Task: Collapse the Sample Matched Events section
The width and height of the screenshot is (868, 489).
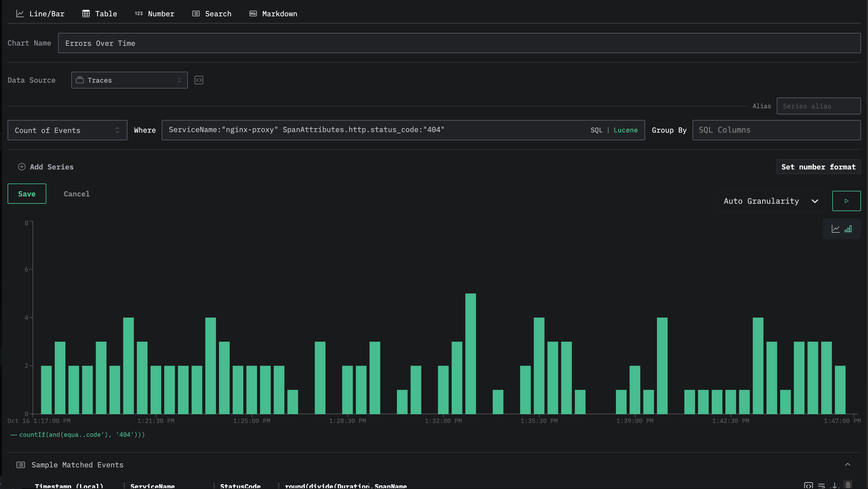Action: [x=848, y=465]
